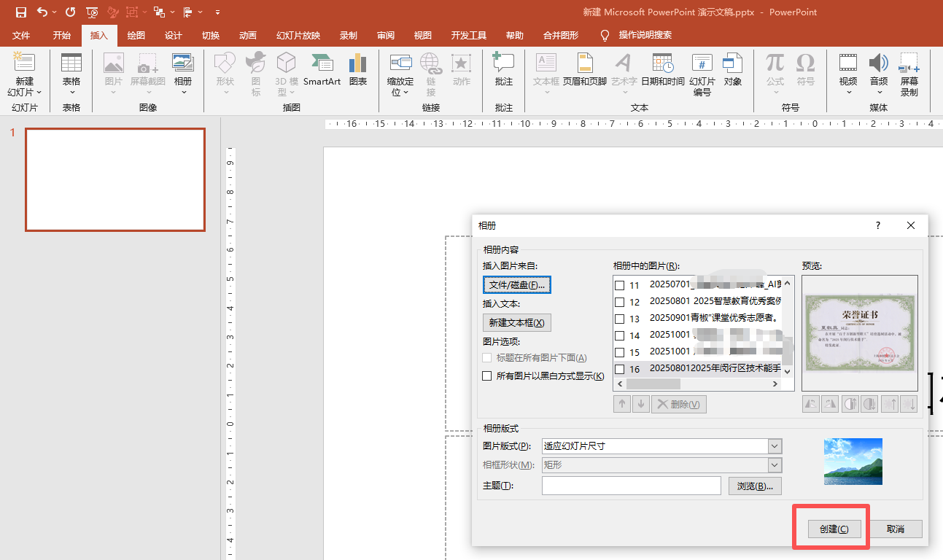
Task: Click the Redo icon in title bar
Action: [70, 12]
